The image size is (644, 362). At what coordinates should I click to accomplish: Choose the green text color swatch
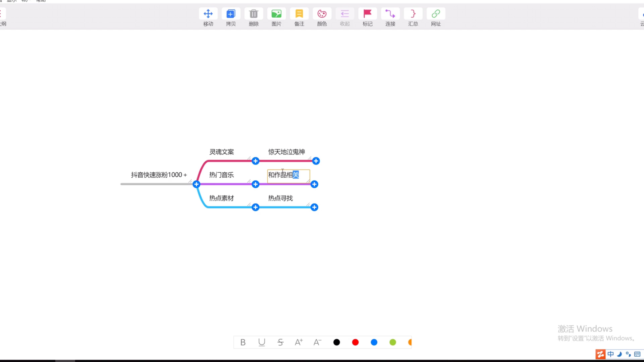pyautogui.click(x=393, y=342)
